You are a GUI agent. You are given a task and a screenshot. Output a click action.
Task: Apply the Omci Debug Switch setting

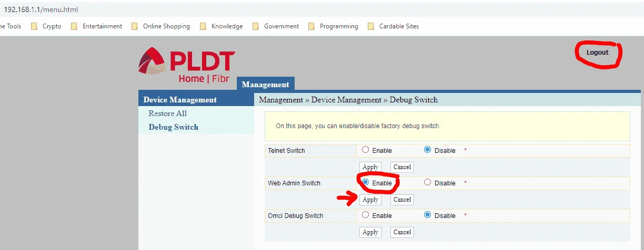pos(370,232)
